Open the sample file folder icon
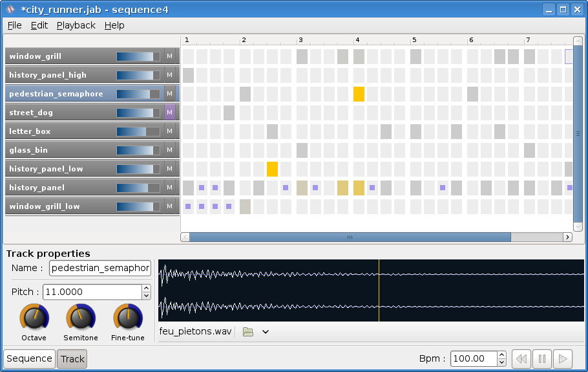 click(x=248, y=332)
